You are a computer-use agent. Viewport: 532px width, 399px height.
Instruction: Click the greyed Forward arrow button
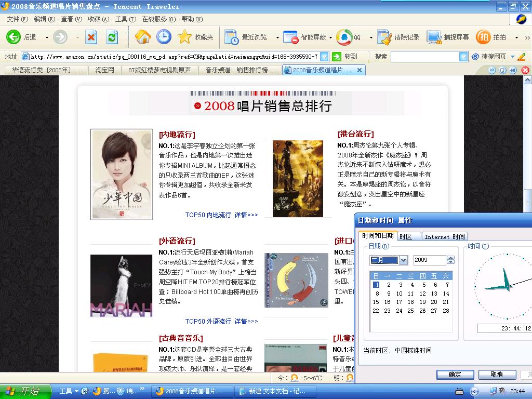coord(60,37)
